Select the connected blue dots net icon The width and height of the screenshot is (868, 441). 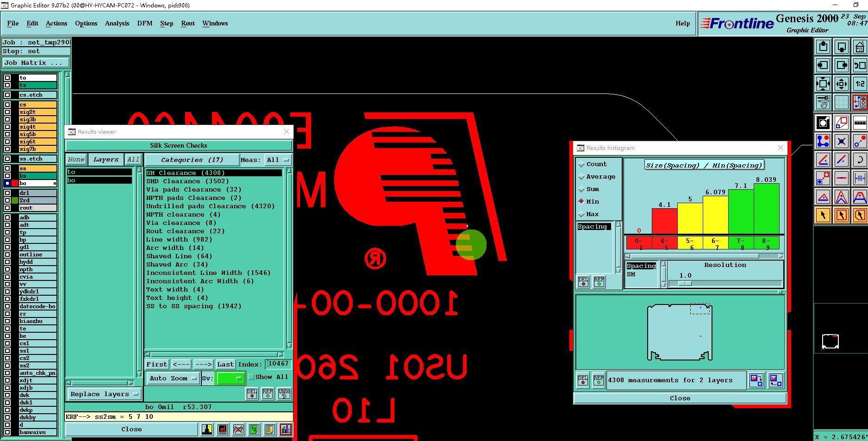click(823, 141)
